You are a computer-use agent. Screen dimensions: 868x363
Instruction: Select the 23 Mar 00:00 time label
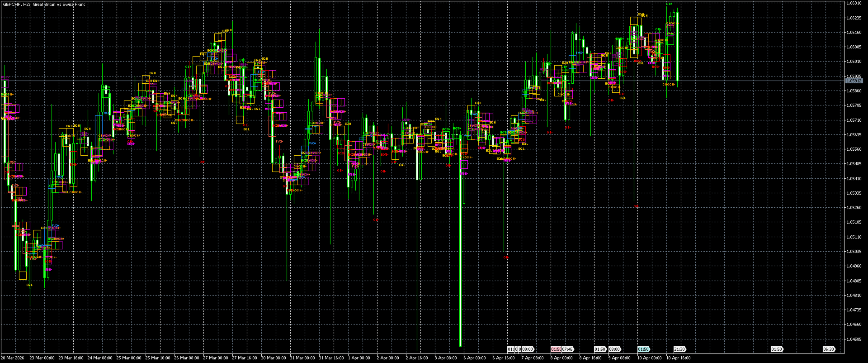tap(42, 358)
